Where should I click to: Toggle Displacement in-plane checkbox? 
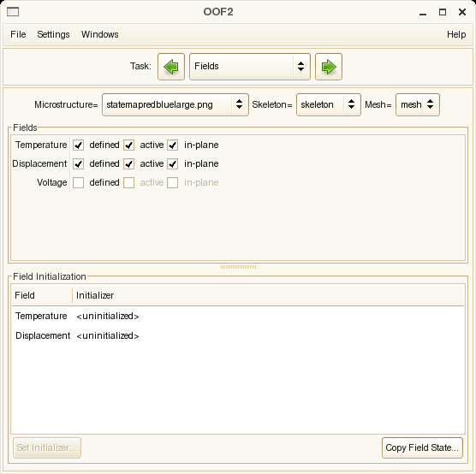(172, 164)
